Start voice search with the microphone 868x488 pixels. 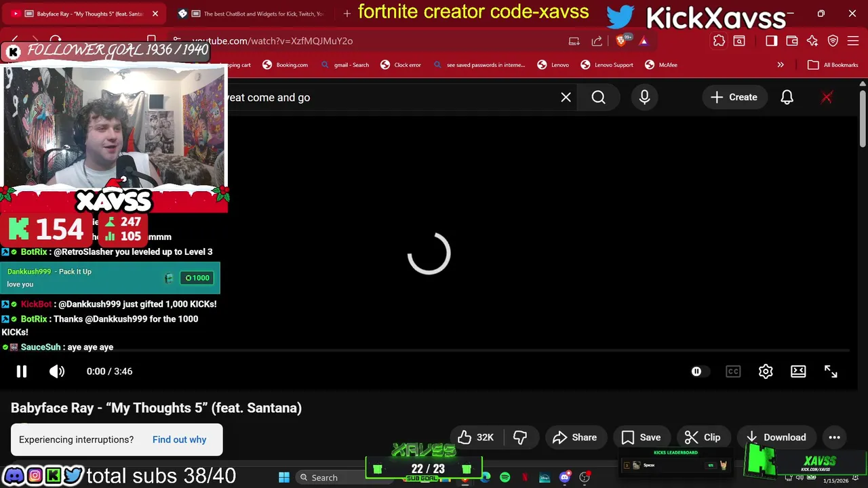click(x=645, y=98)
